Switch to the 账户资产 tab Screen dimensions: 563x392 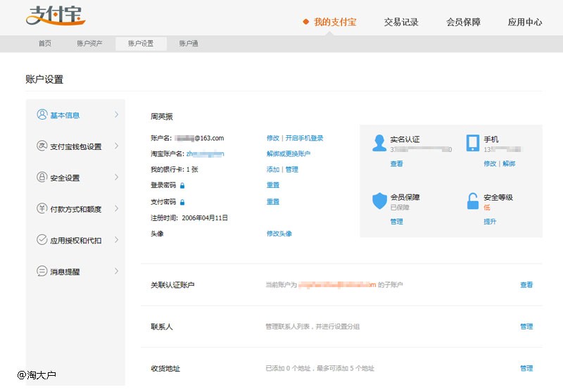coord(89,44)
